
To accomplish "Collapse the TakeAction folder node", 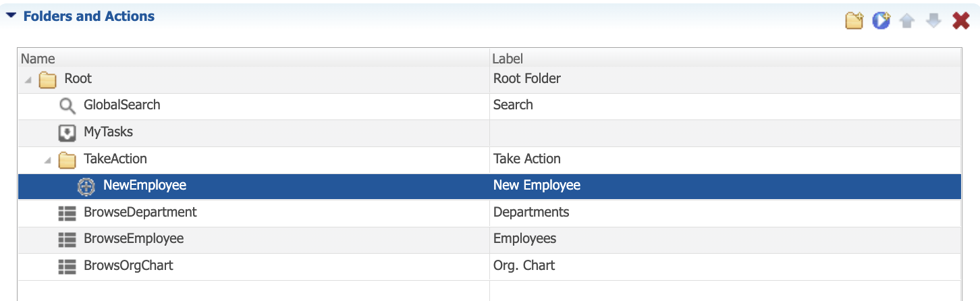I will (x=47, y=160).
